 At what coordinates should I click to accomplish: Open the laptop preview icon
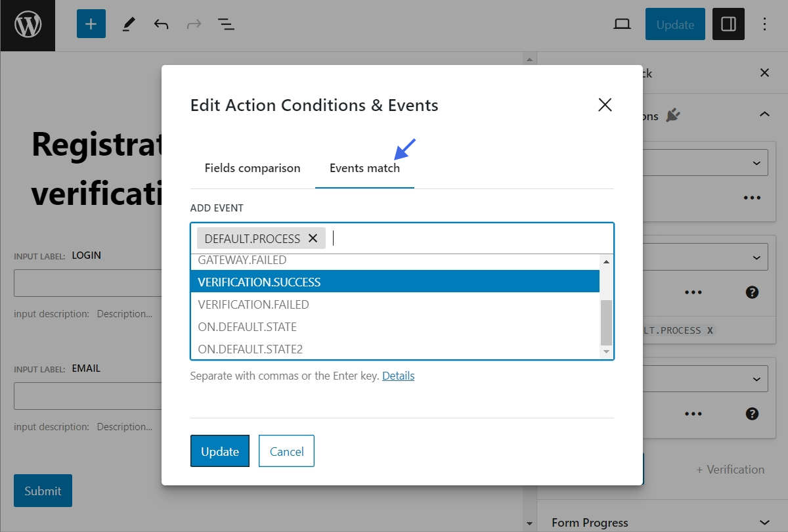point(622,24)
